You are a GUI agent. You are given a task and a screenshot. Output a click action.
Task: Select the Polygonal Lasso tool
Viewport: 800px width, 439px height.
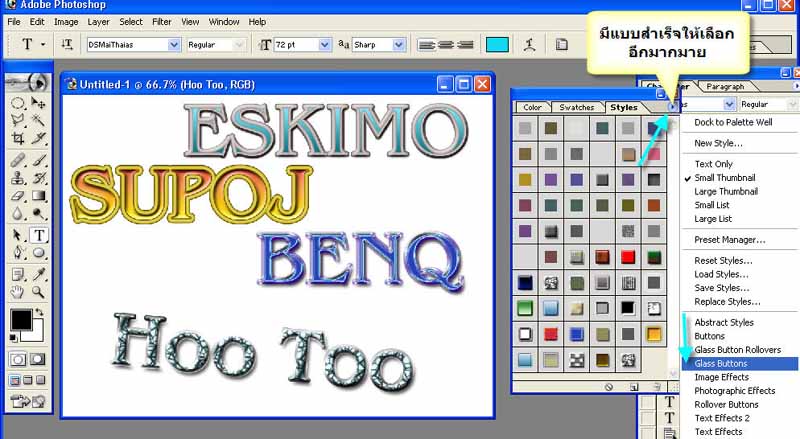point(18,120)
